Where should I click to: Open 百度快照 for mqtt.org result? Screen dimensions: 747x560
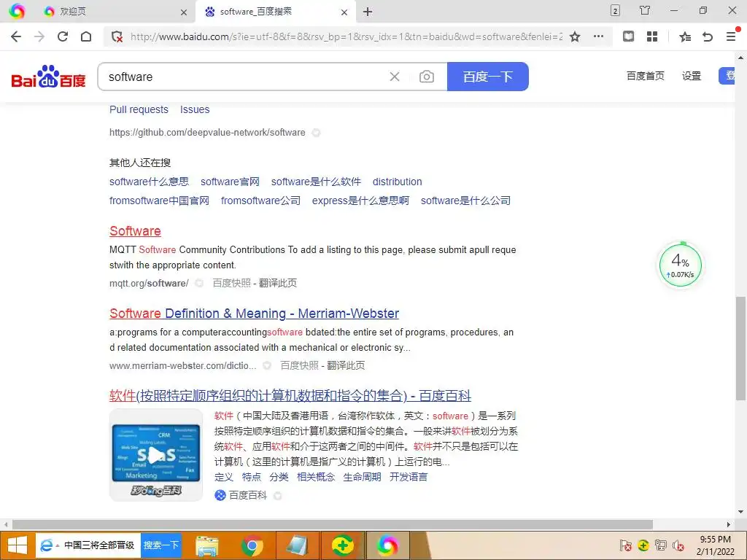pyautogui.click(x=231, y=284)
